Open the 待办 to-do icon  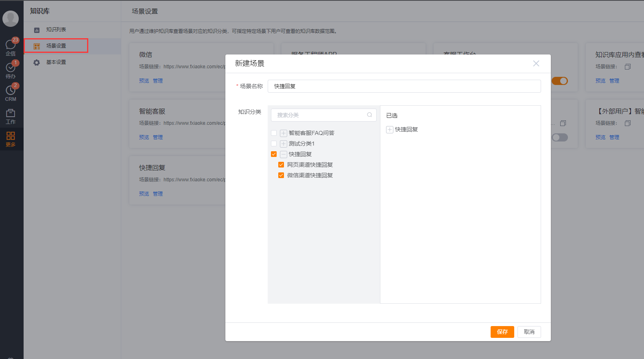11,67
